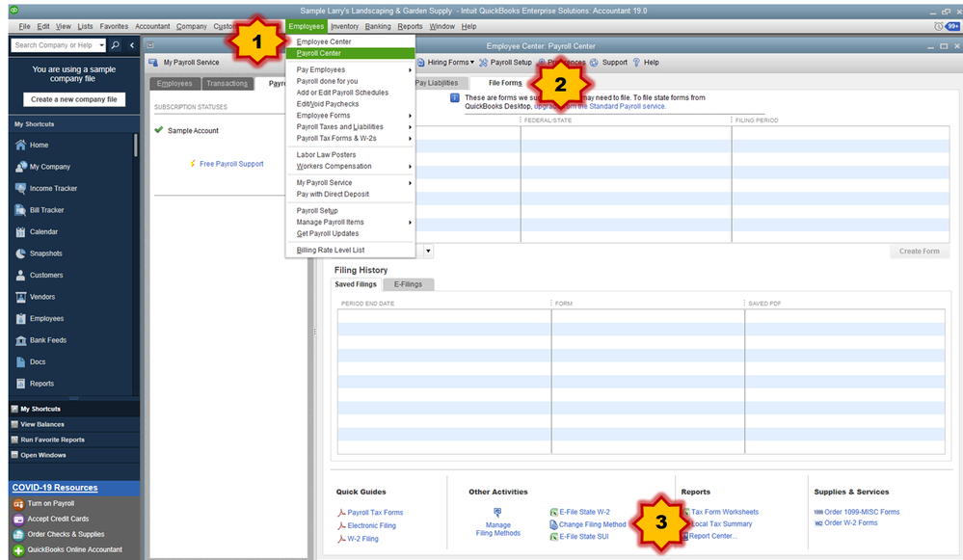Click Accept Credit Cards resource

pyautogui.click(x=58, y=519)
